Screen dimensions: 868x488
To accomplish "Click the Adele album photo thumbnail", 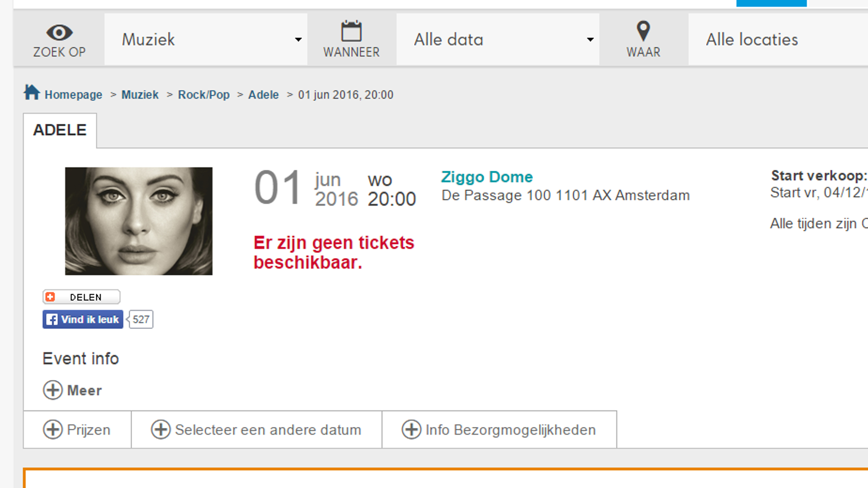I will click(138, 221).
